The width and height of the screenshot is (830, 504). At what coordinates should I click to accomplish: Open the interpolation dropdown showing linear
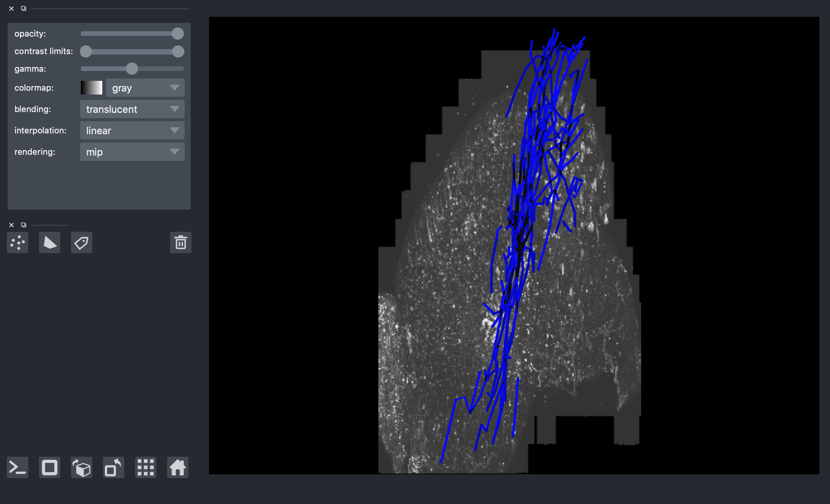(132, 130)
